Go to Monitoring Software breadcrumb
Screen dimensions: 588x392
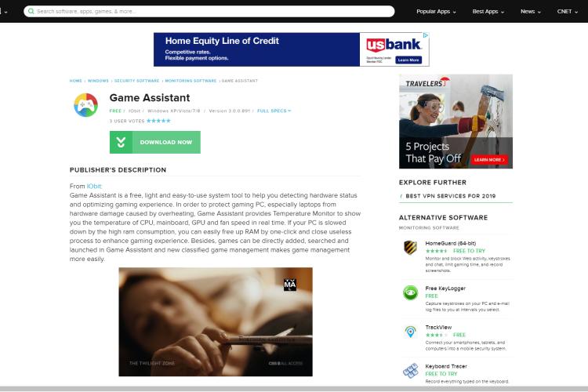(191, 81)
